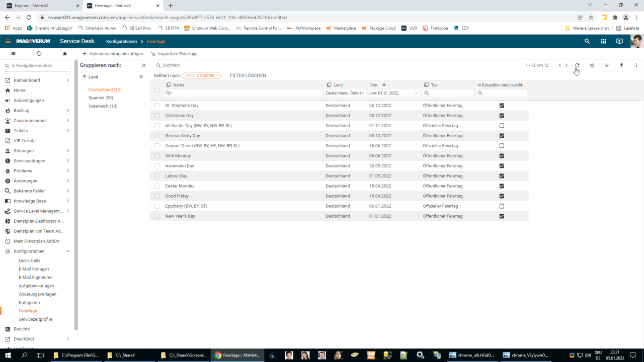Click the download export icon
The width and height of the screenshot is (644, 362).
click(x=621, y=65)
